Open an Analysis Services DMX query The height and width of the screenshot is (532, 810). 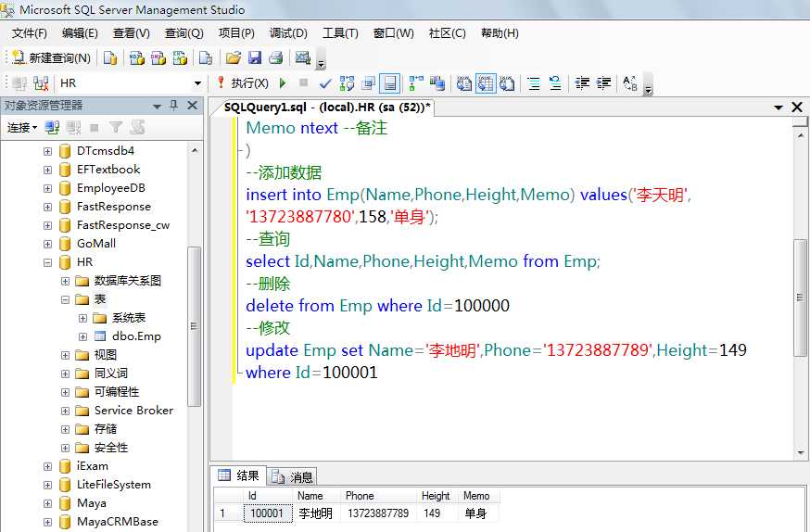(158, 57)
